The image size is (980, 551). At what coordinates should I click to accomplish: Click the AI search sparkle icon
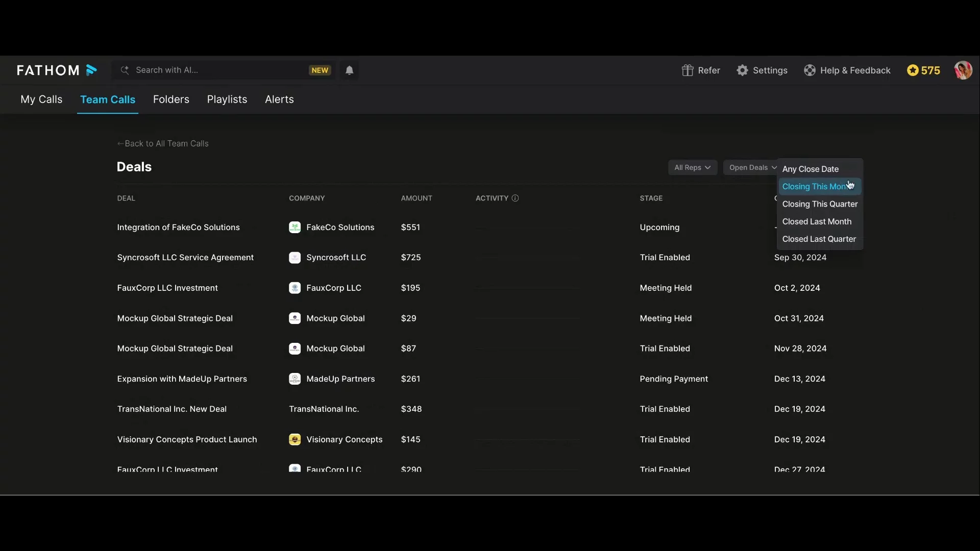tap(125, 70)
